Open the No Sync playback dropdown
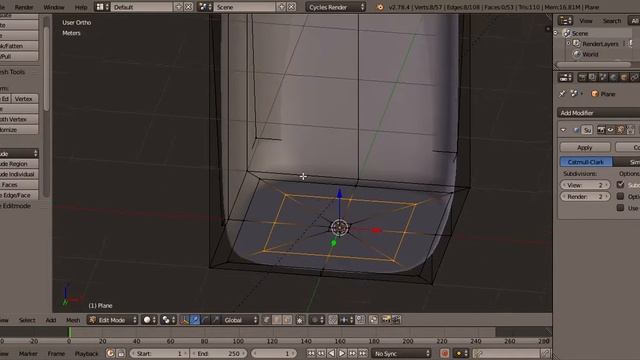 (x=400, y=353)
